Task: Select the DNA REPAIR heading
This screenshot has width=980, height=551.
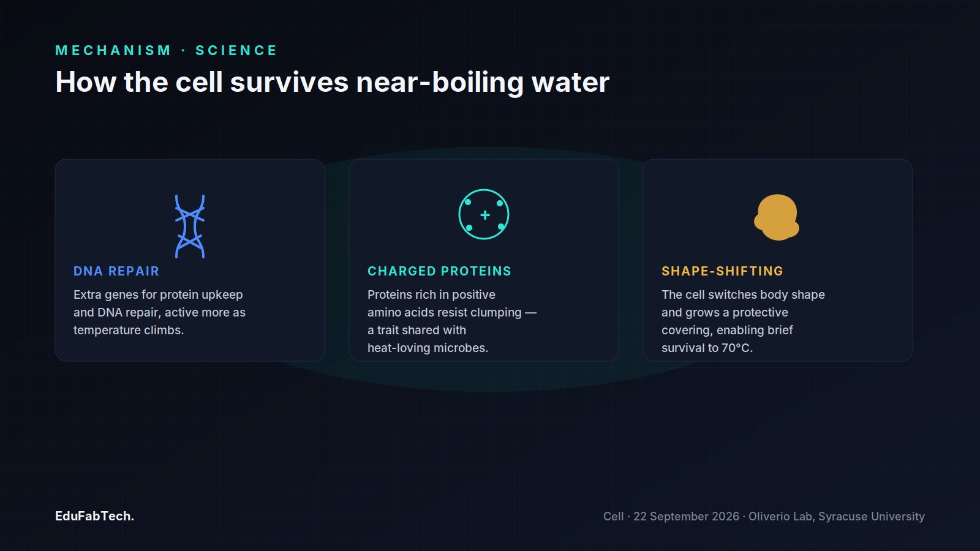Action: coord(116,271)
